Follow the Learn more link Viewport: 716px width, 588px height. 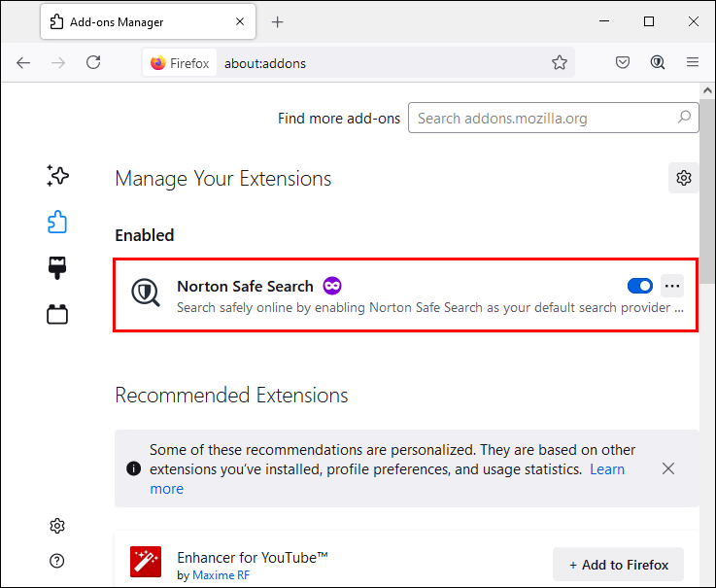point(607,469)
